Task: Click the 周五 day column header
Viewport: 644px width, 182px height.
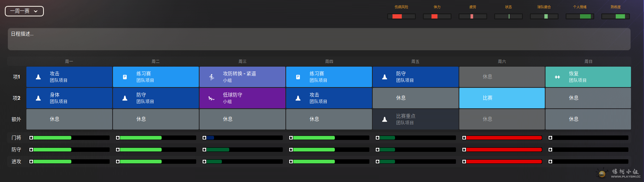Action: pyautogui.click(x=415, y=61)
